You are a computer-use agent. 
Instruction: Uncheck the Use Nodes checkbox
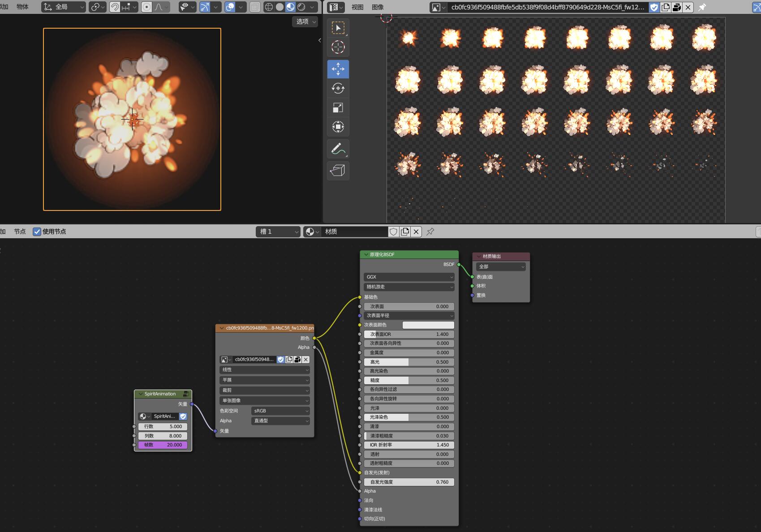[37, 232]
